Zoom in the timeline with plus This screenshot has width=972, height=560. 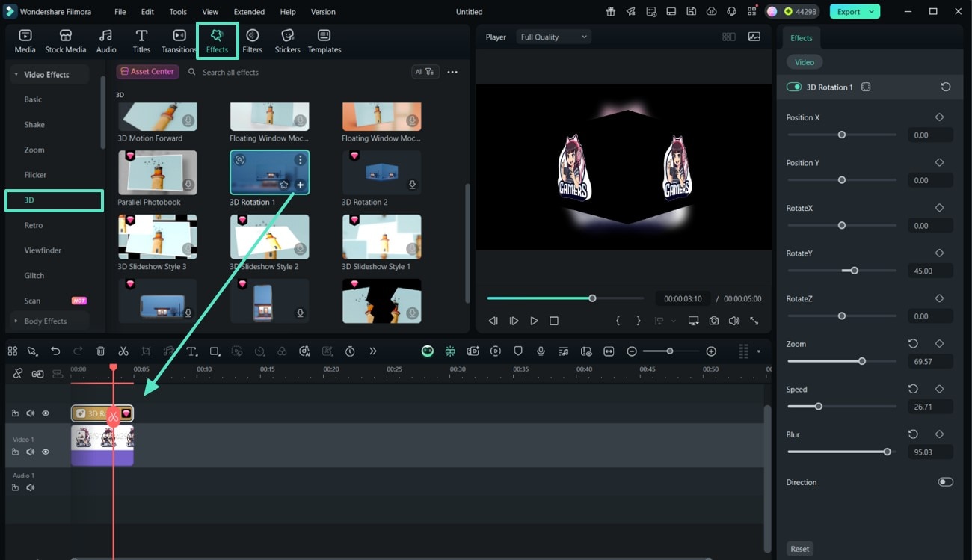(711, 351)
